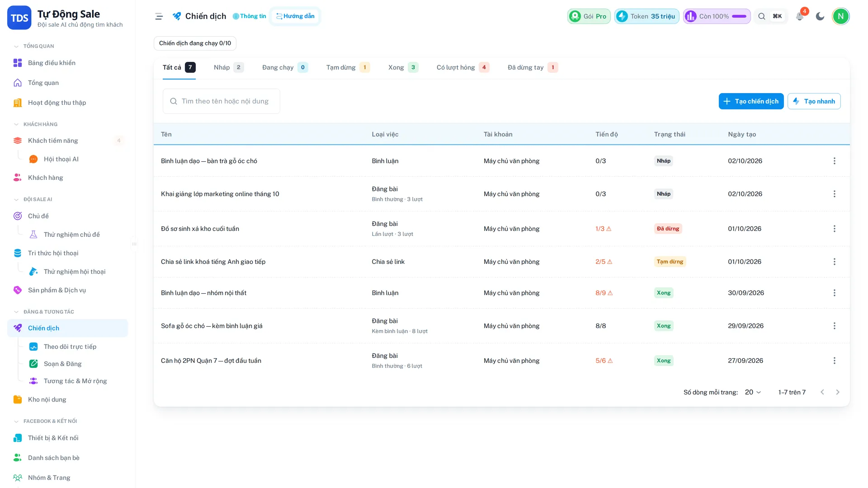This screenshot has height=488, width=868.
Task: Open the search icon in the top bar
Action: click(762, 16)
